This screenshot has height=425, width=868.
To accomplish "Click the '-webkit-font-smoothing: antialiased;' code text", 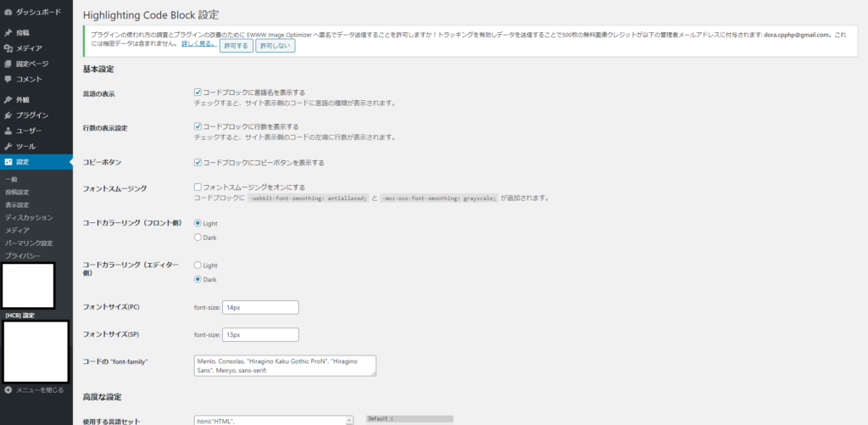I will (308, 199).
